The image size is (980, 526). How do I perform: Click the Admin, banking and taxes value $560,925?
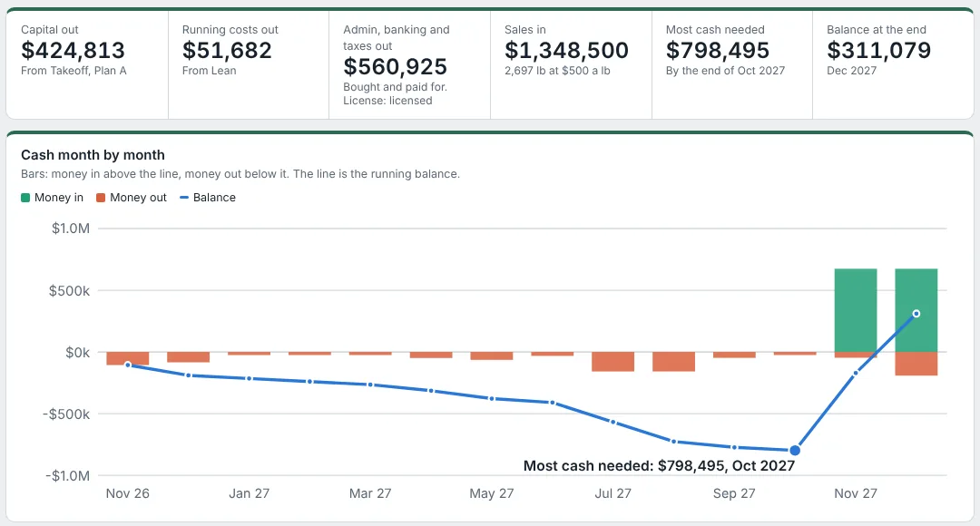[395, 67]
